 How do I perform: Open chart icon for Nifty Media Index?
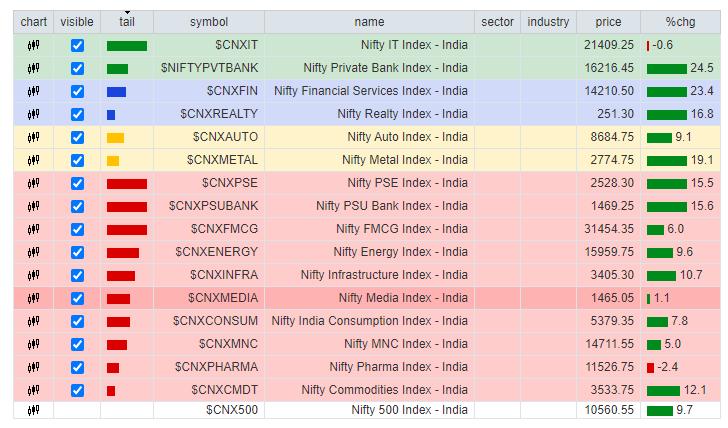point(33,298)
